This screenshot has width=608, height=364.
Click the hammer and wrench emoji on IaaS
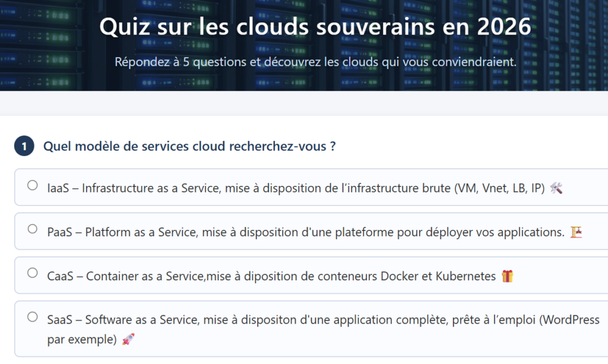(556, 188)
